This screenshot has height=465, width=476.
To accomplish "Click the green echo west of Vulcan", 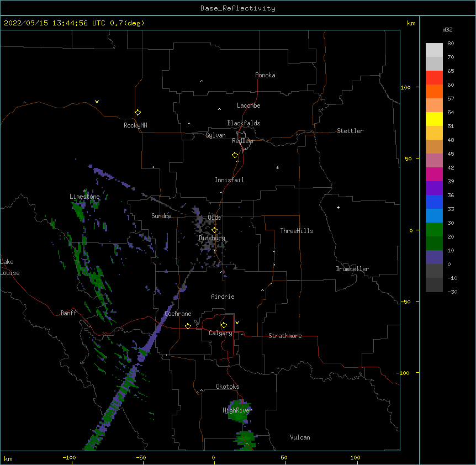I will [x=245, y=439].
